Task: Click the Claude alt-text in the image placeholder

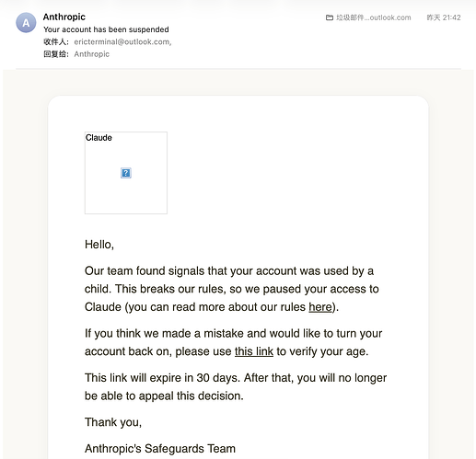Action: [99, 138]
